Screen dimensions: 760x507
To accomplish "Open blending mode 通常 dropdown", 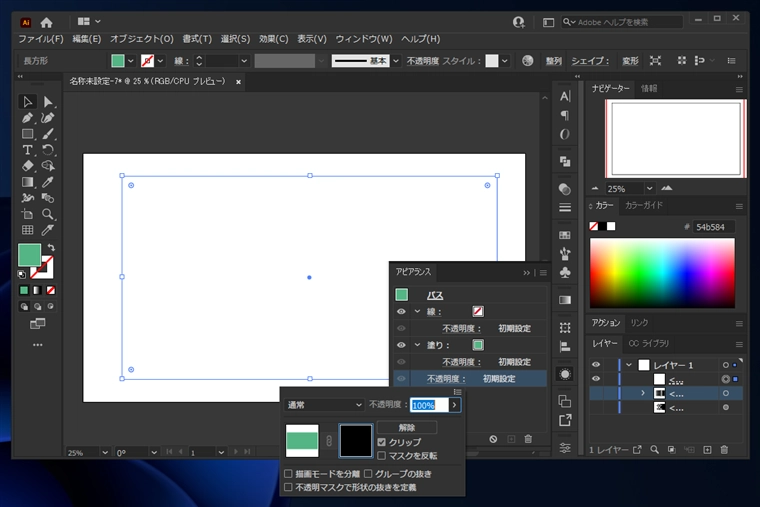I will 324,405.
